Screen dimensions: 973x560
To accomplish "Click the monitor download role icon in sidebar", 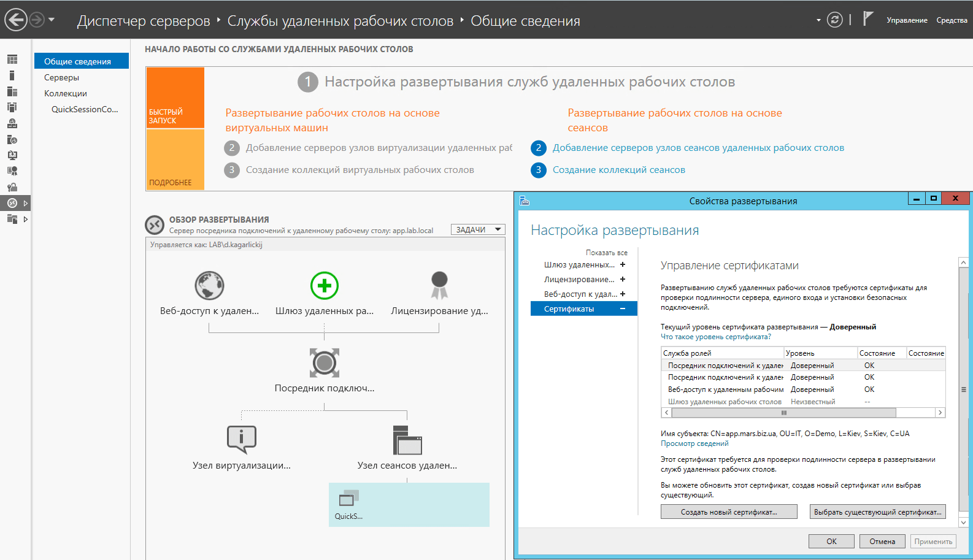I will [12, 155].
